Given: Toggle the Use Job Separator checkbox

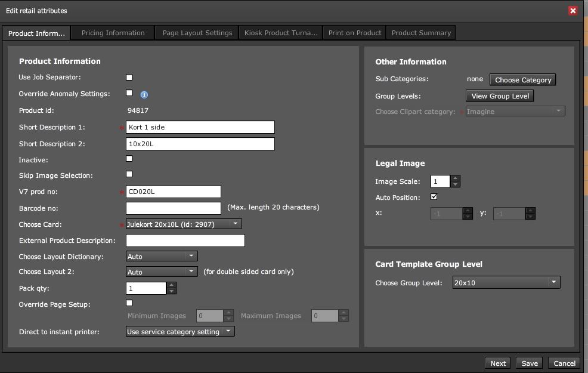Looking at the screenshot, I should (x=129, y=78).
